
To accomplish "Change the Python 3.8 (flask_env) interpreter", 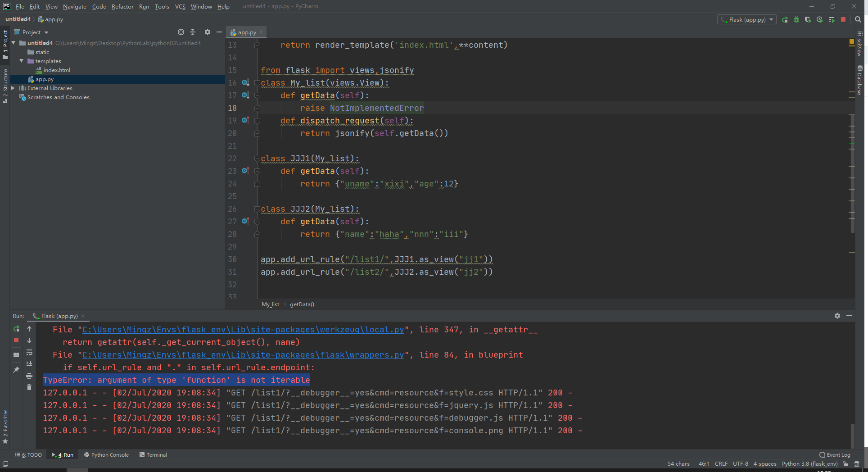I will click(x=809, y=464).
